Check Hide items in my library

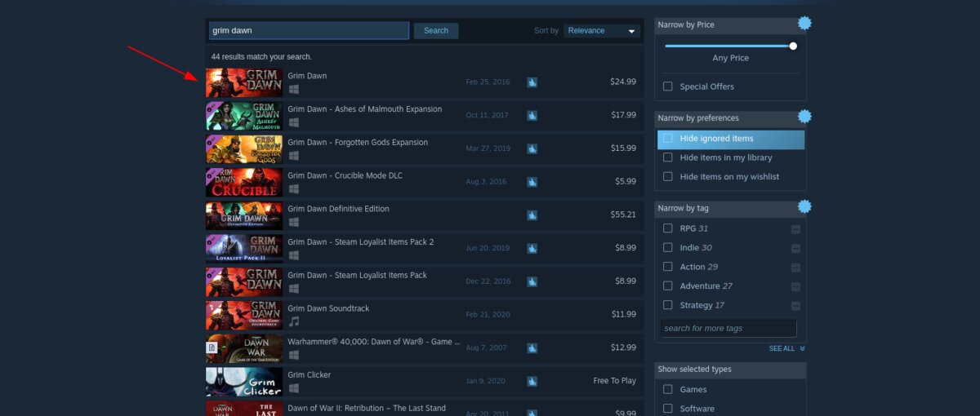click(x=668, y=157)
